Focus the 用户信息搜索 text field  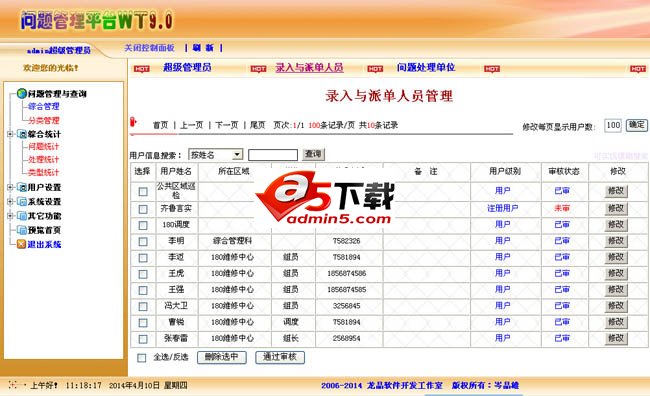(x=273, y=155)
